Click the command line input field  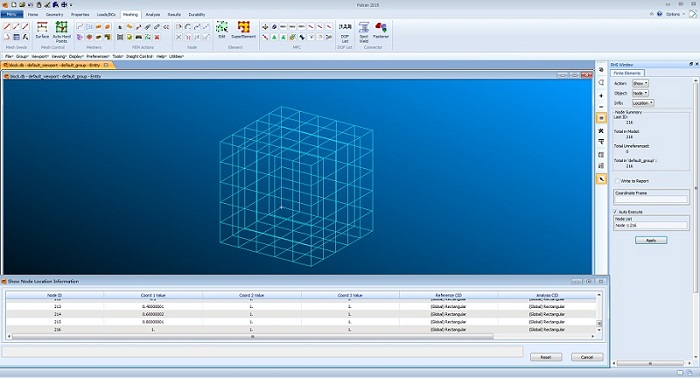coord(262,352)
